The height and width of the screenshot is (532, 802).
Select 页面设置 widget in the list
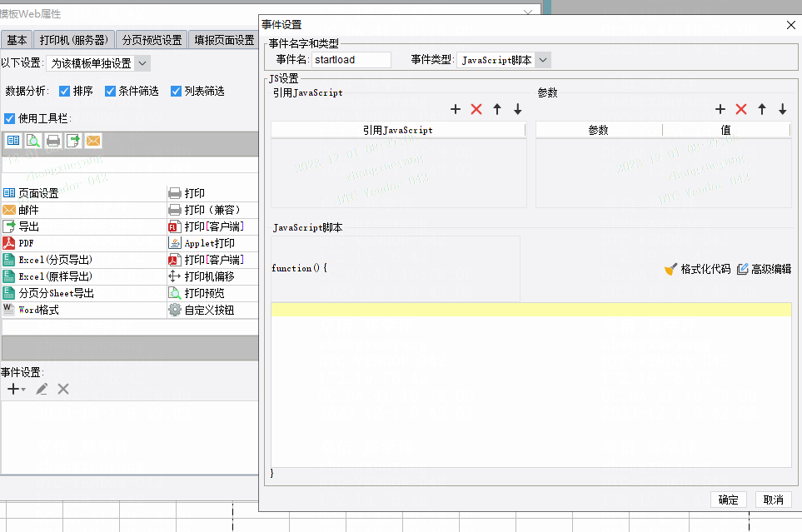(84, 193)
